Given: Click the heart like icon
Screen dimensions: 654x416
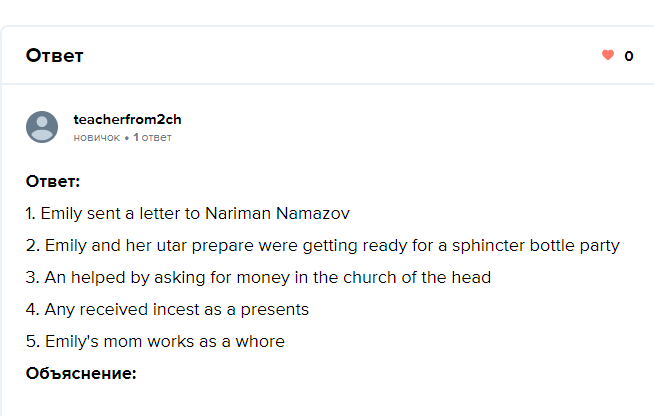Looking at the screenshot, I should click(607, 56).
